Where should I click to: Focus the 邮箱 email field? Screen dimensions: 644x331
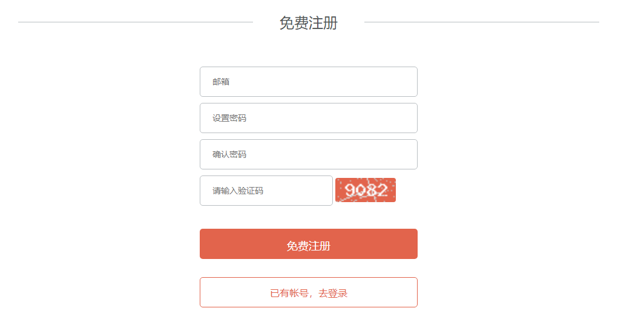[x=309, y=82]
